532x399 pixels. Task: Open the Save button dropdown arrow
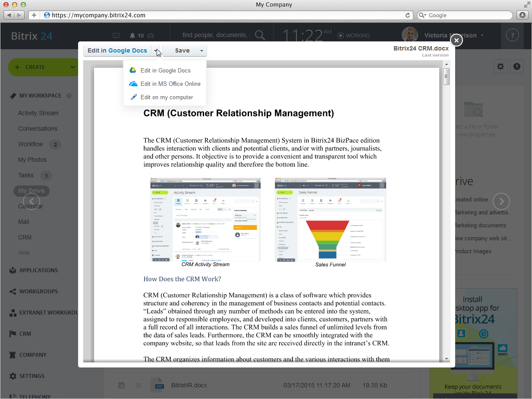[201, 51]
